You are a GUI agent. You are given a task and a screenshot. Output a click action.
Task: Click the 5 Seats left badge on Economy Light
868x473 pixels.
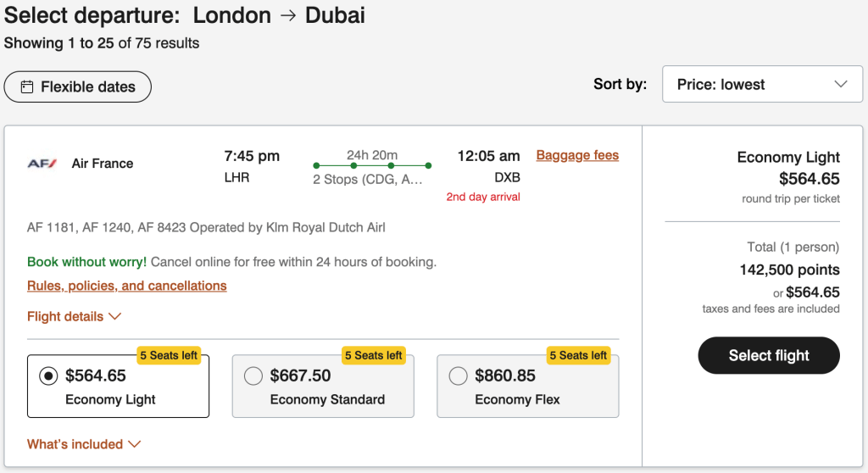[x=169, y=355]
